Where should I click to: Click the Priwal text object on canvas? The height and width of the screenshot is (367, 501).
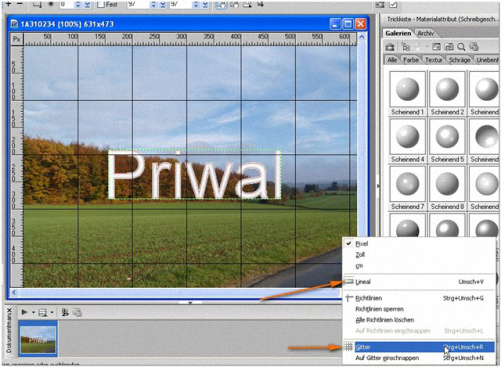(x=195, y=175)
